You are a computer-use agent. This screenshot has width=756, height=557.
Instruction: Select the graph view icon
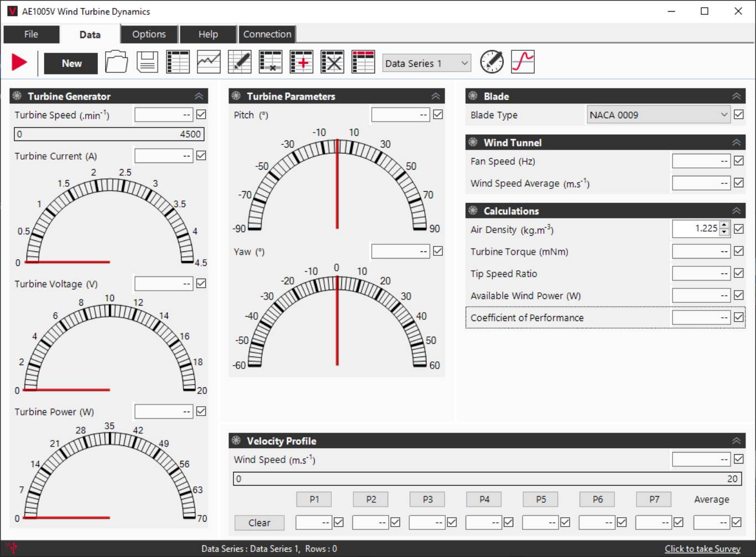(x=208, y=62)
